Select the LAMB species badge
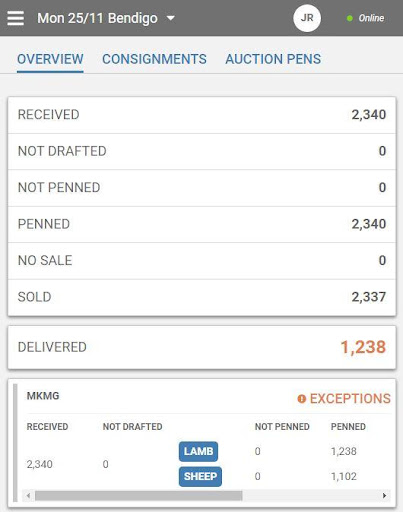This screenshot has height=512, width=403. coord(198,451)
